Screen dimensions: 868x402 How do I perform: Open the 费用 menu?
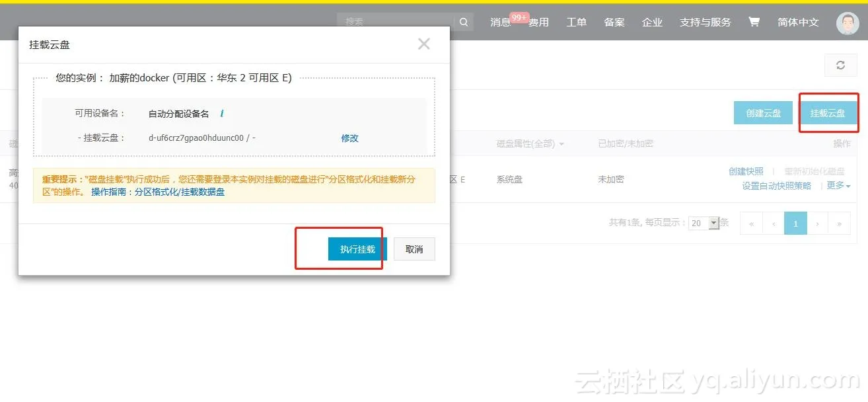pos(538,22)
